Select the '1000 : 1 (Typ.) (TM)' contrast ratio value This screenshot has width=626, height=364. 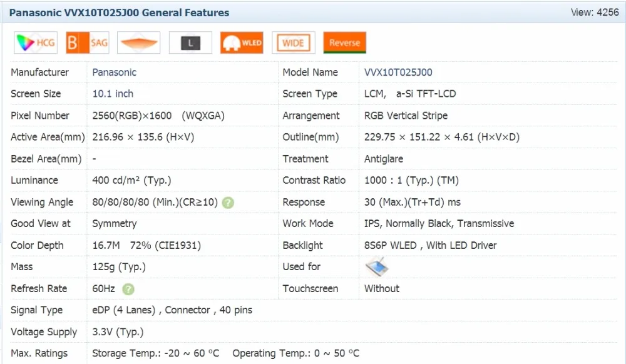tap(411, 180)
